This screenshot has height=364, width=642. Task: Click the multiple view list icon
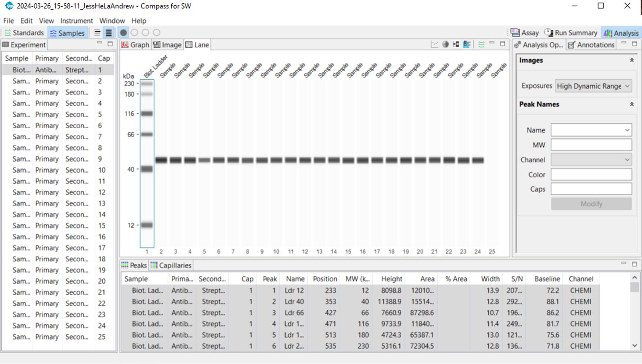click(x=108, y=33)
